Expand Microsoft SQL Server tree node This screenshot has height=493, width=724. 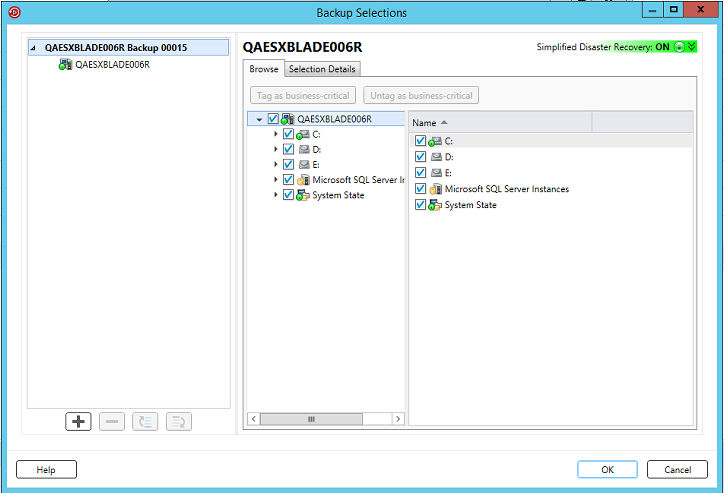(x=275, y=180)
